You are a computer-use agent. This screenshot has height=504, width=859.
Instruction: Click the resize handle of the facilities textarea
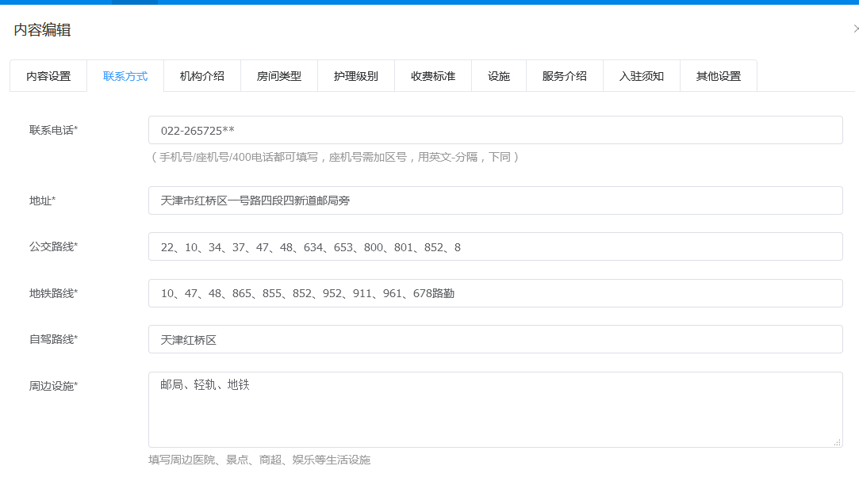click(x=838, y=442)
